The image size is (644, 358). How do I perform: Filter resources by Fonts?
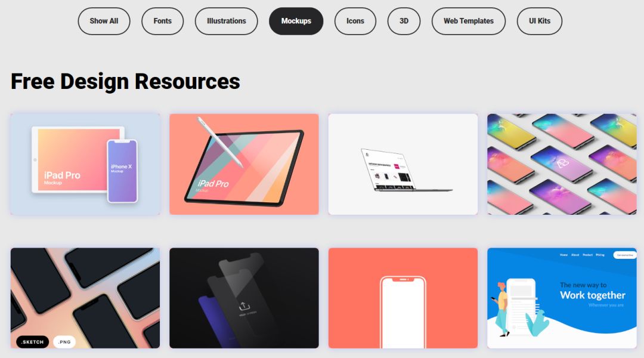(x=163, y=21)
